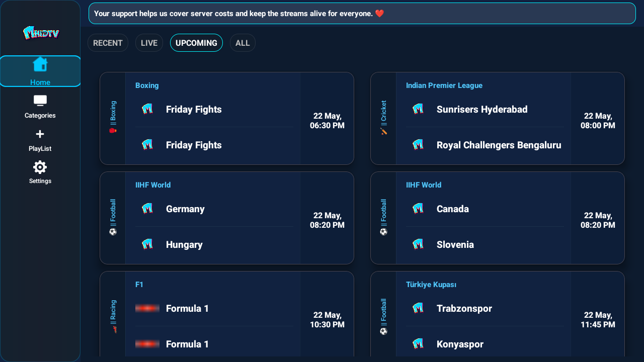The width and height of the screenshot is (644, 362).
Task: Select the Hungary team name
Action: [184, 244]
